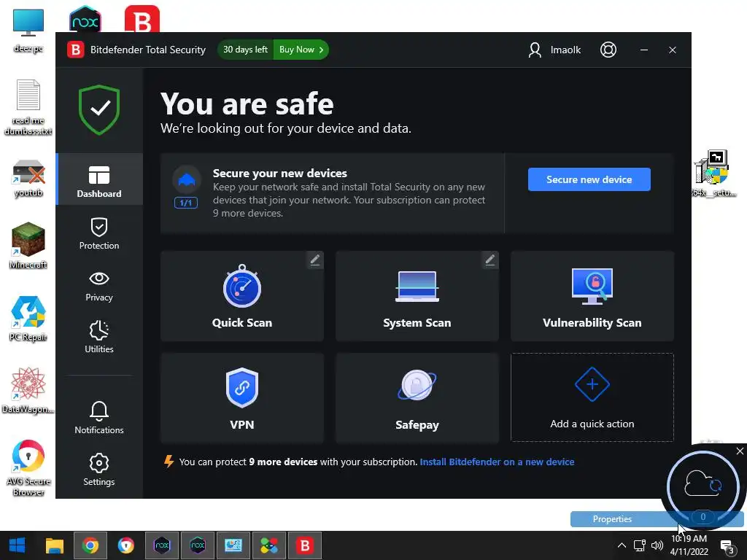Open the Action Center notifications

[x=727, y=547]
